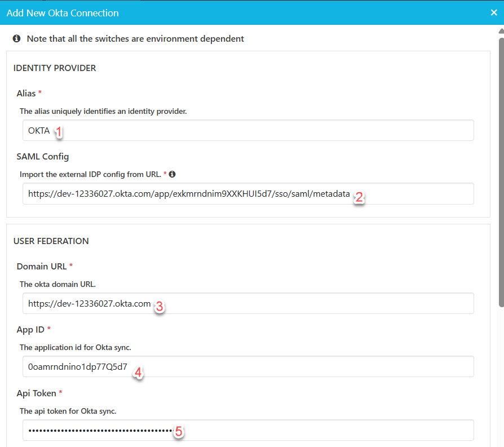Viewport: 504px width, 447px height.
Task: Click the Alias field label
Action: pyautogui.click(x=26, y=93)
